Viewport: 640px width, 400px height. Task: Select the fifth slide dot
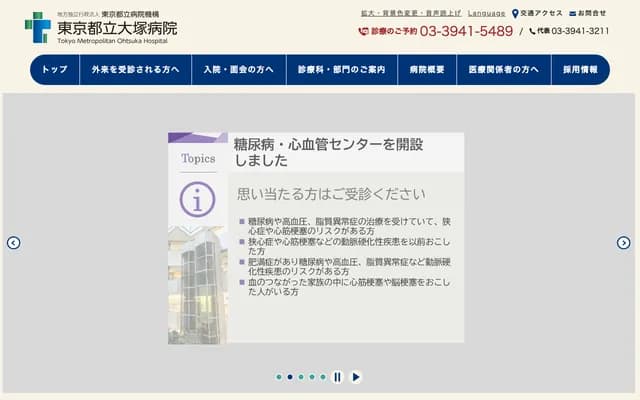[323, 377]
